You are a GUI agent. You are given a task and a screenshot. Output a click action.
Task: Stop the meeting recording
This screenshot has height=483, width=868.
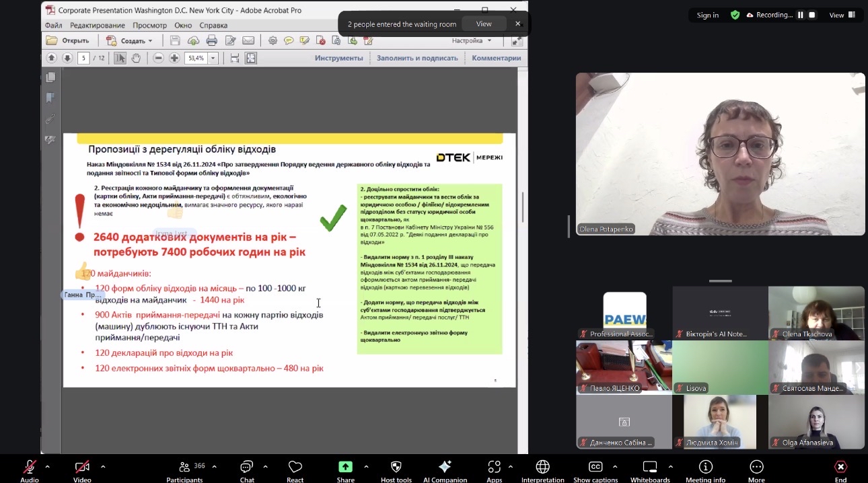(x=812, y=15)
